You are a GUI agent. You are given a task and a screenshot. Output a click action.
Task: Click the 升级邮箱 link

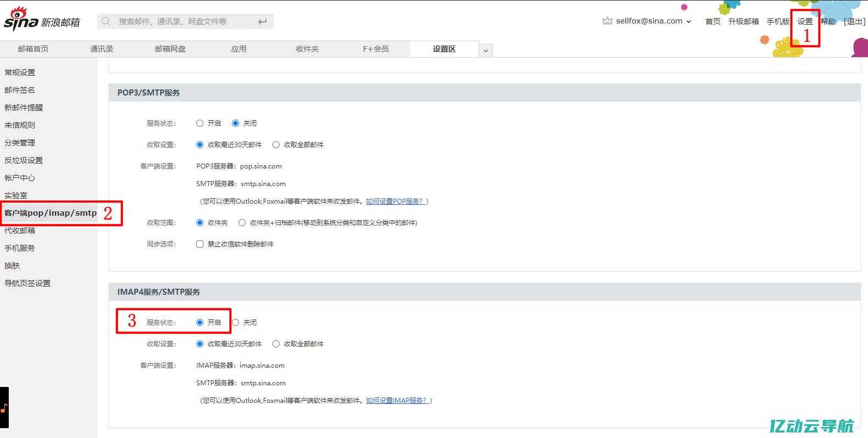tap(744, 21)
